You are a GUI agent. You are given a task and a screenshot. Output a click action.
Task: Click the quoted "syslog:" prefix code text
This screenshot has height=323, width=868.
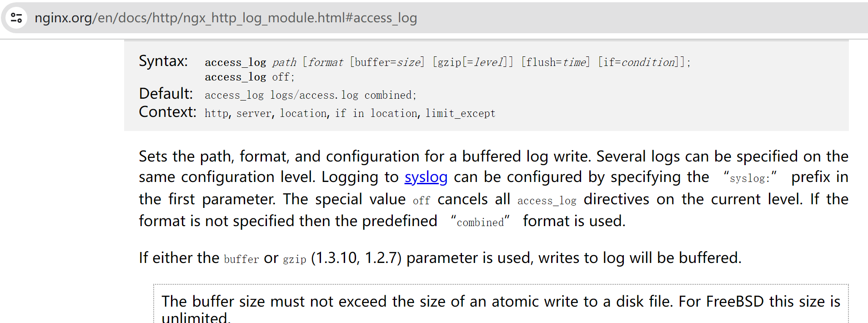tap(750, 178)
